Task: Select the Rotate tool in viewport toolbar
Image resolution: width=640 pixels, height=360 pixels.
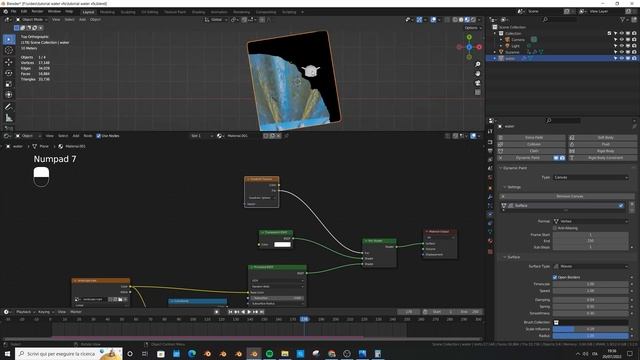Action: (x=9, y=73)
